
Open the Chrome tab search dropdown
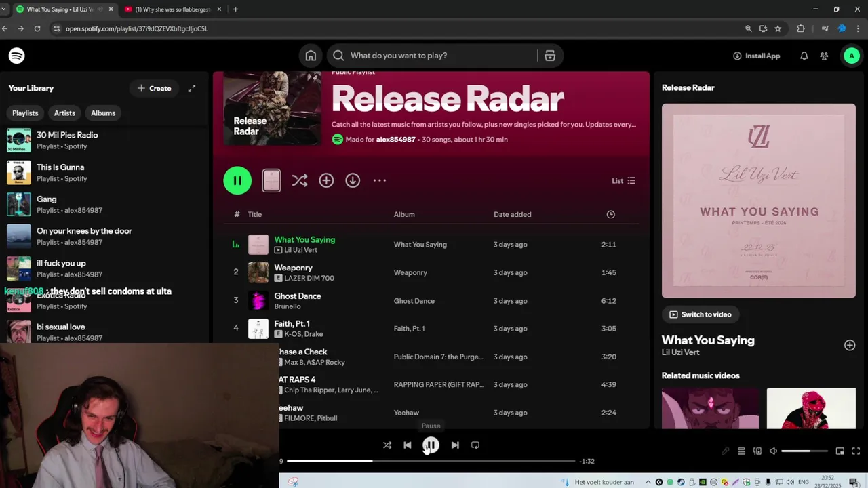pos(4,9)
